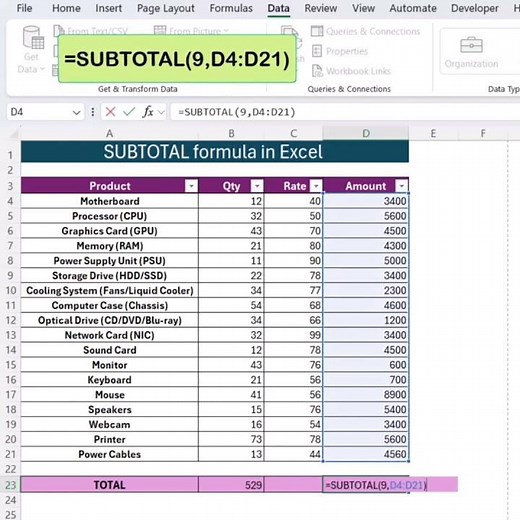
Task: Select Power Supply Unit (PSU) cell
Action: coord(109,261)
